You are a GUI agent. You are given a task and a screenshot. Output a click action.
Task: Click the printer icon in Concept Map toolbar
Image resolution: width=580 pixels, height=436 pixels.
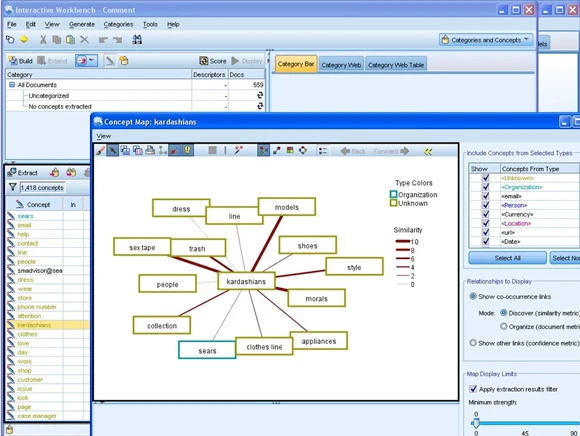[x=150, y=151]
